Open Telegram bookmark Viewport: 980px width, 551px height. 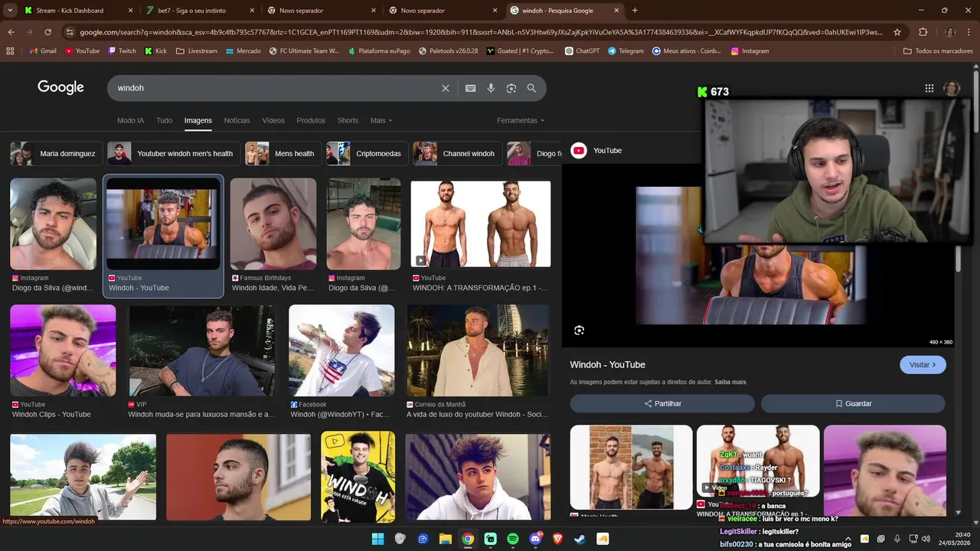click(626, 51)
